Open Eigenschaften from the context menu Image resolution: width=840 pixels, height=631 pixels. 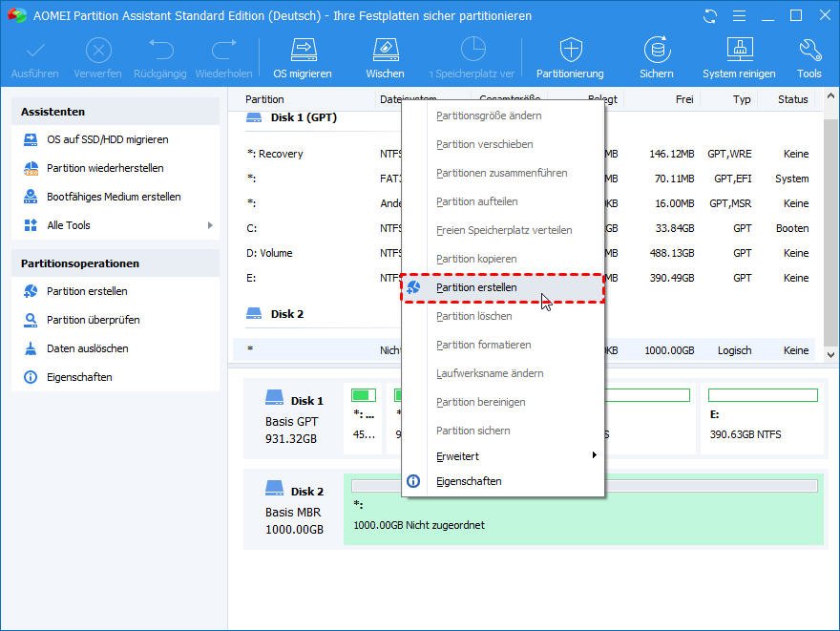coord(502,481)
